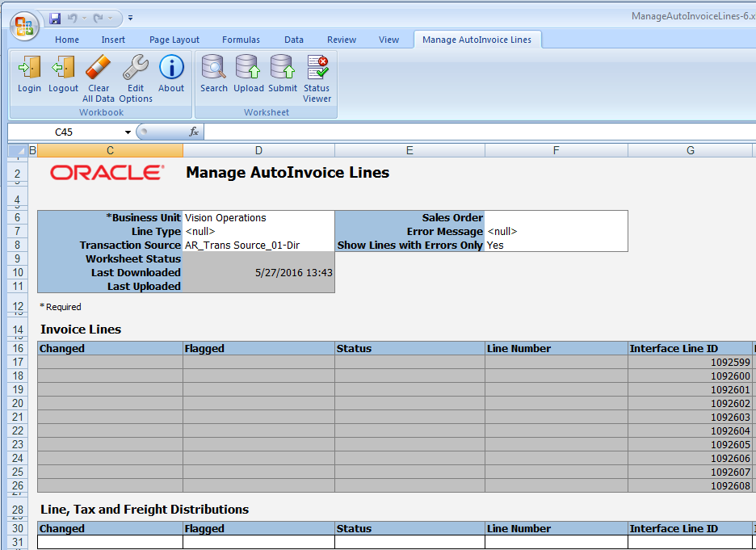The image size is (756, 550).
Task: Open the Customize Quick Access Toolbar dropdown
Action: coord(131,17)
